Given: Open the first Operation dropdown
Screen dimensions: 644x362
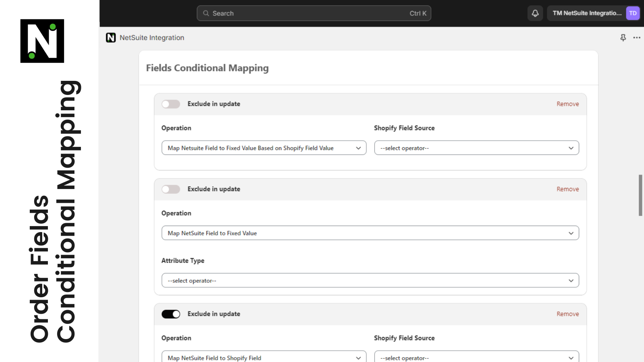Looking at the screenshot, I should (x=264, y=148).
